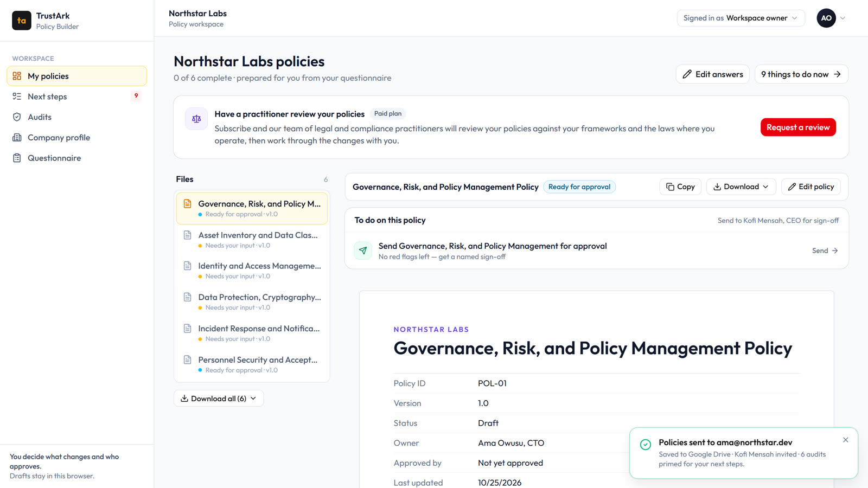Click Send Governance, Risk, and Policy Management for approval
Screen dimensions: 868x488
point(493,246)
